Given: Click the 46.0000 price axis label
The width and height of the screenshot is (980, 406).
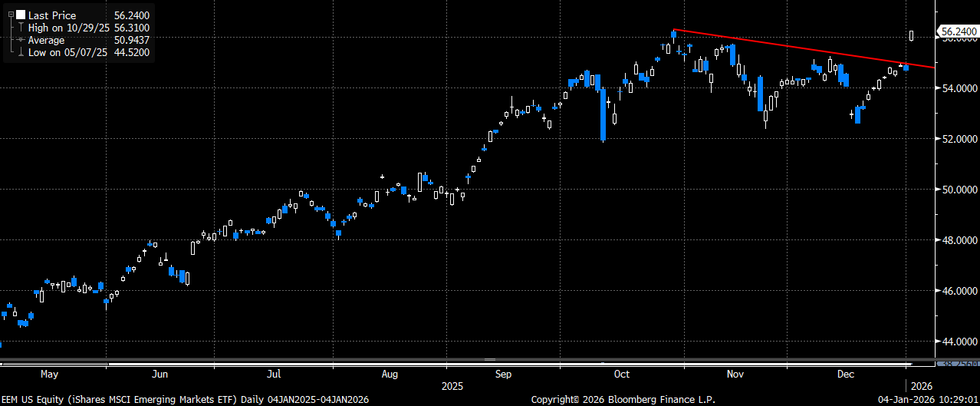Looking at the screenshot, I should (x=959, y=292).
